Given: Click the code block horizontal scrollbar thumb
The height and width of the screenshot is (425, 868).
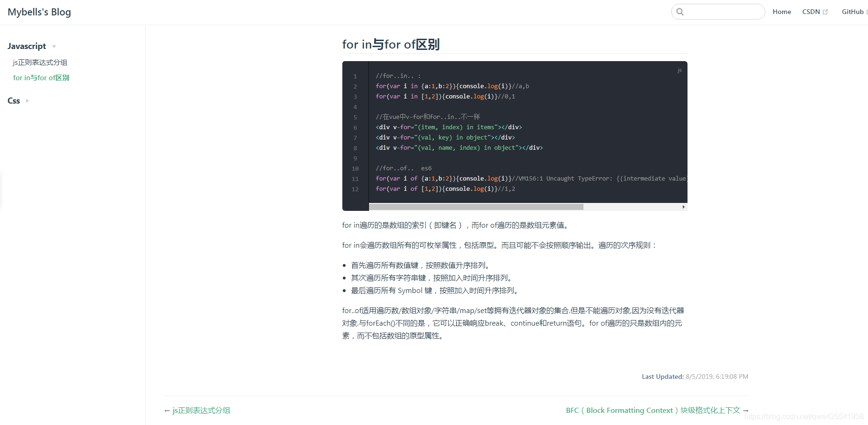Looking at the screenshot, I should pos(476,207).
